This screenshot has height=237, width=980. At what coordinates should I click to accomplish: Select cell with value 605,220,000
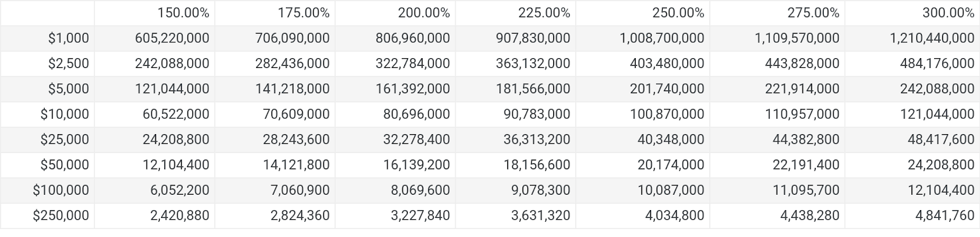[x=154, y=39]
